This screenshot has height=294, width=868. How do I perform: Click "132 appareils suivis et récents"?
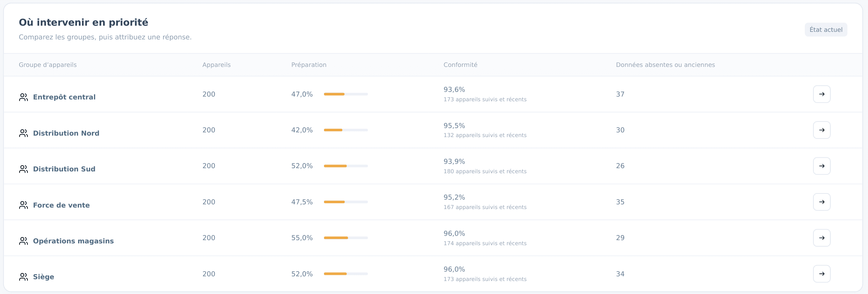[485, 135]
